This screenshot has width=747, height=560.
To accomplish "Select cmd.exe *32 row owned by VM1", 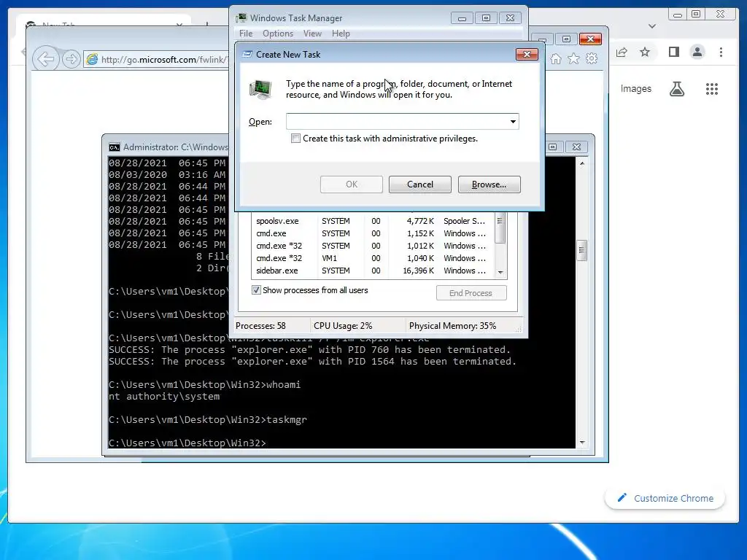I will tap(373, 258).
